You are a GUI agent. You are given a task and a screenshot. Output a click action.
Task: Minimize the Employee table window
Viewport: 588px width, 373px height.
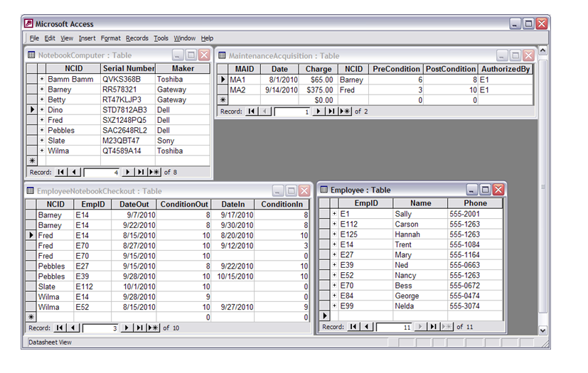click(471, 190)
